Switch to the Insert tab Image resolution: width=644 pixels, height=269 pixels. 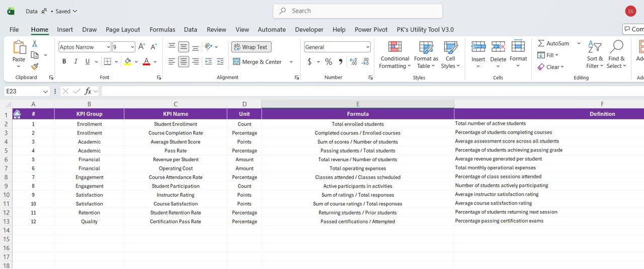(65, 29)
